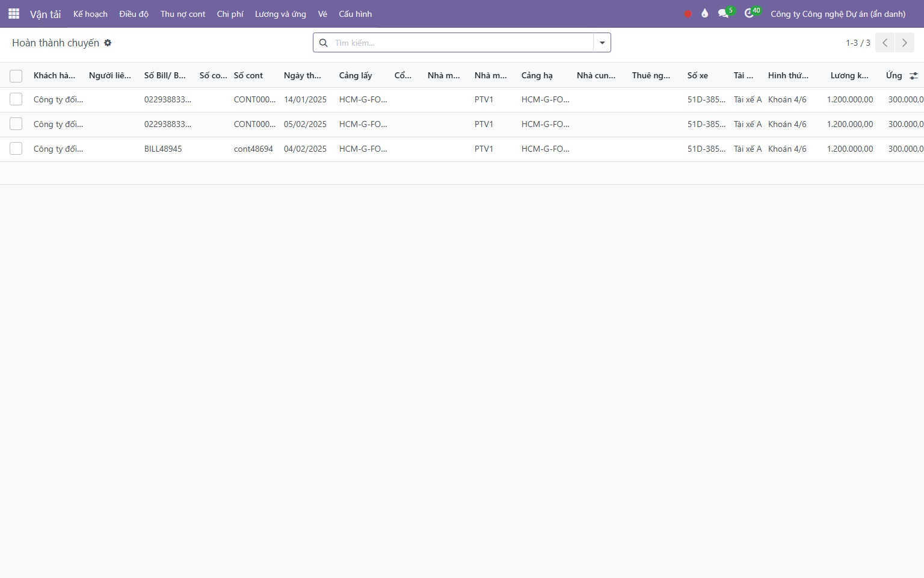Screen dimensions: 924x578
Task: Select the row with BILL48945
Action: (16, 149)
